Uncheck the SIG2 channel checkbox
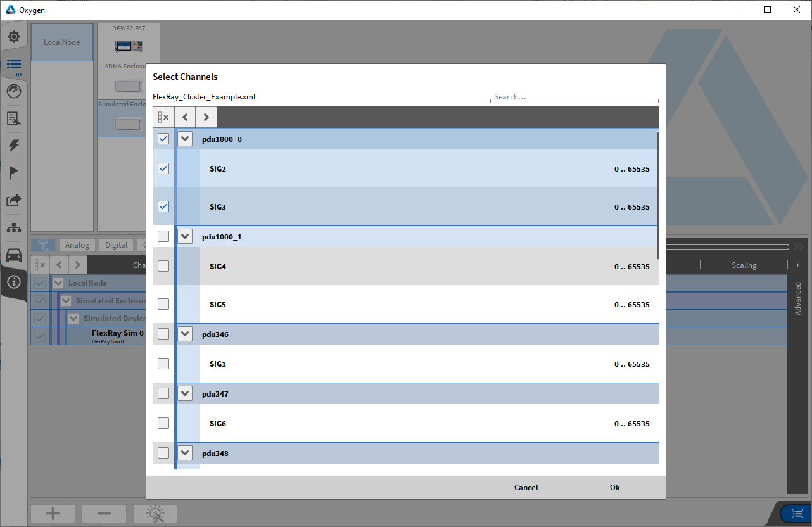812x527 pixels. click(163, 168)
